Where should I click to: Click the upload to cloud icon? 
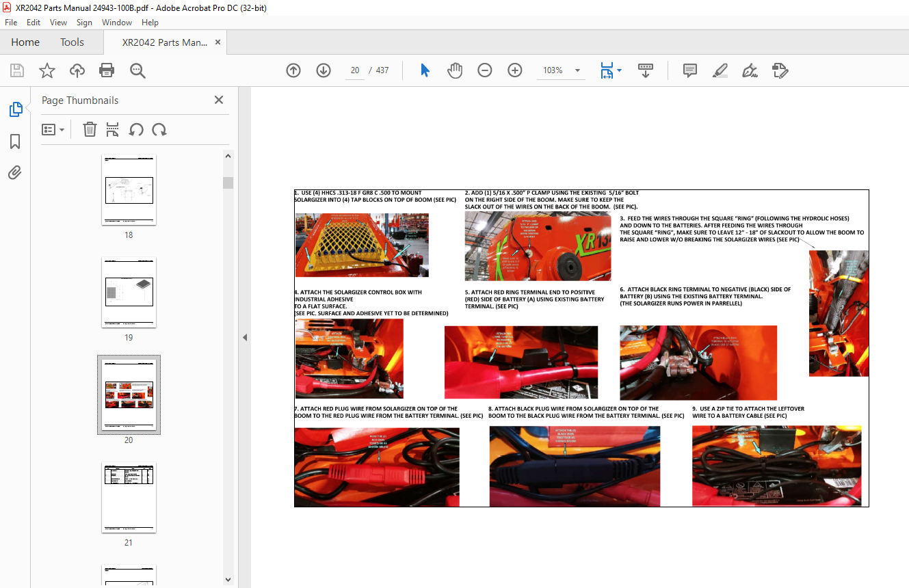77,70
